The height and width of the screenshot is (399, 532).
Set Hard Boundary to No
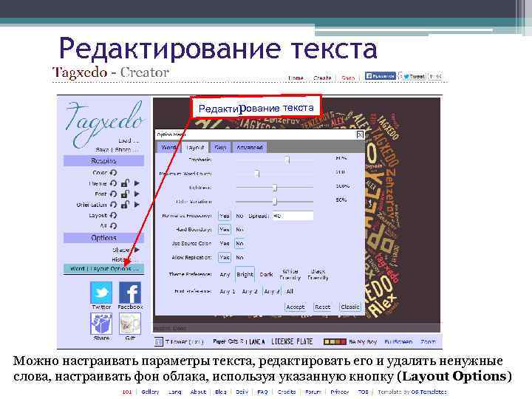[239, 230]
